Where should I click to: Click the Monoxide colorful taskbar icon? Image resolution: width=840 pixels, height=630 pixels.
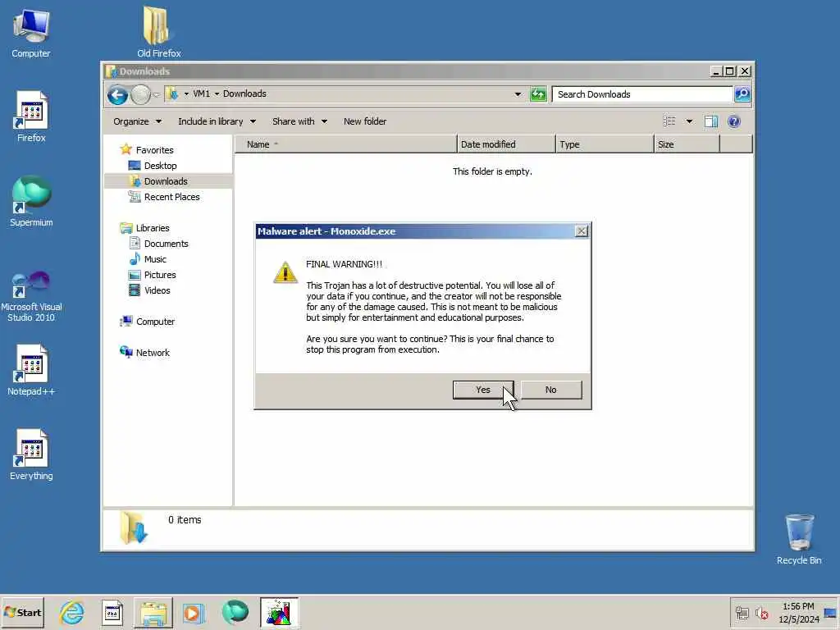[279, 612]
